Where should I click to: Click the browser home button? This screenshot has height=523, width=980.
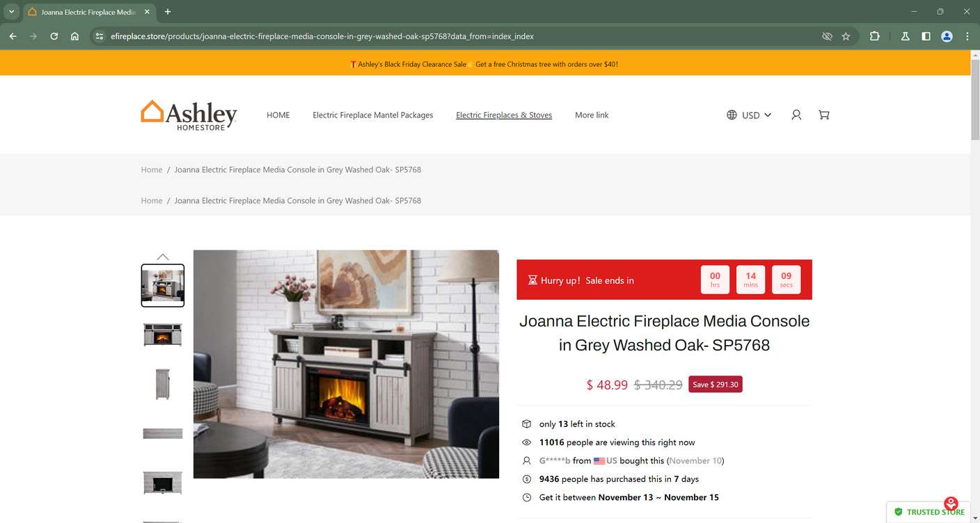click(74, 36)
